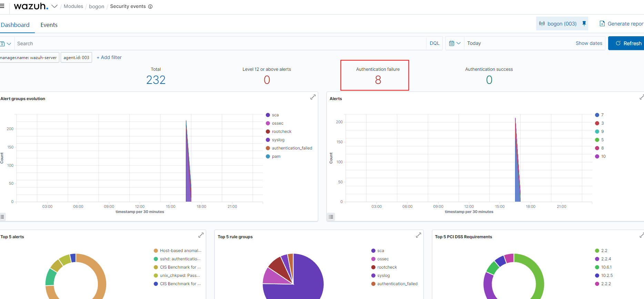Toggle legend of Alert groups evolution
This screenshot has width=644, height=299.
2,217
